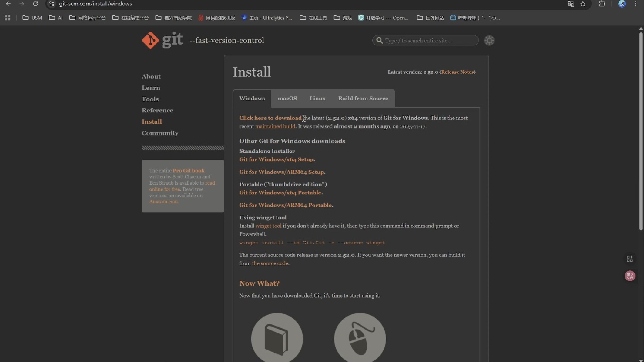This screenshot has height=362, width=644.
Task: Open the apps grid in bookmarks bar
Action: click(7, 18)
